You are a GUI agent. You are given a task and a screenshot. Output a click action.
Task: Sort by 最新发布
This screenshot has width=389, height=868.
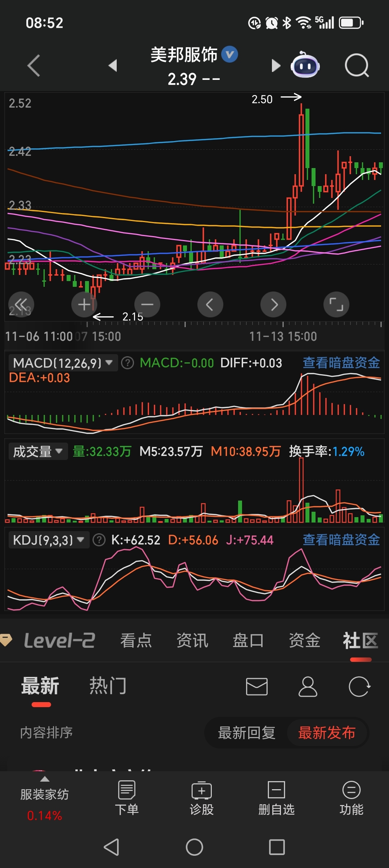pos(327,732)
